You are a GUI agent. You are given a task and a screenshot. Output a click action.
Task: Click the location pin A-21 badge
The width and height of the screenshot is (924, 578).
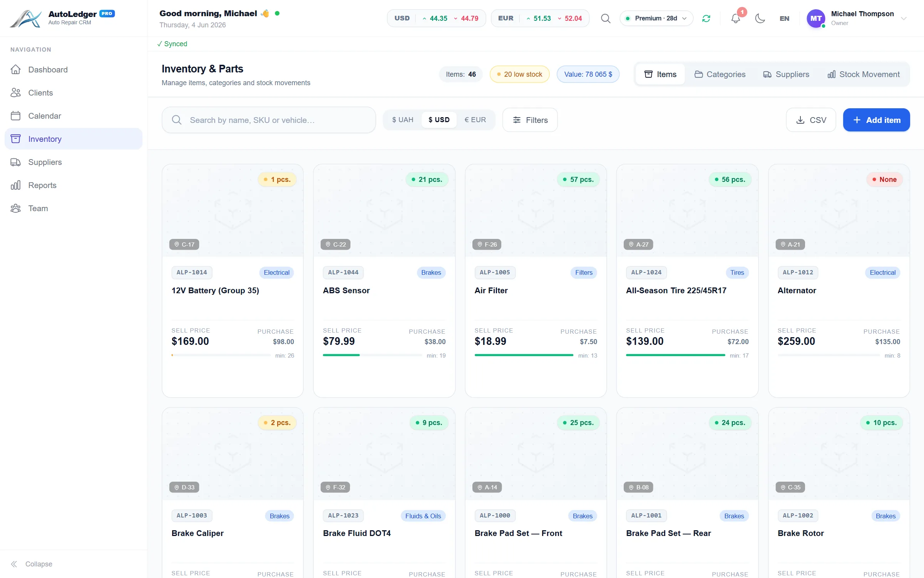coord(790,244)
